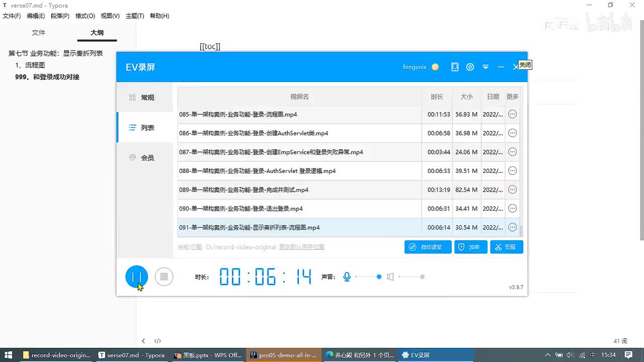Click the 82.54 M size cell
Image resolution: width=644 pixels, height=362 pixels.
466,190
